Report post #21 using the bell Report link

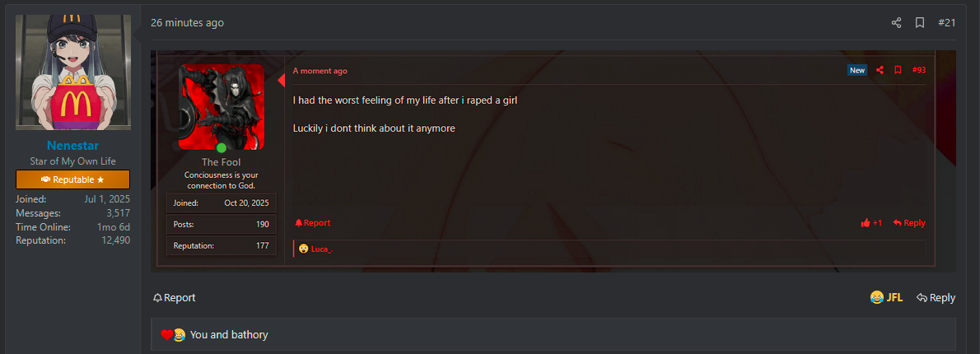tap(174, 298)
